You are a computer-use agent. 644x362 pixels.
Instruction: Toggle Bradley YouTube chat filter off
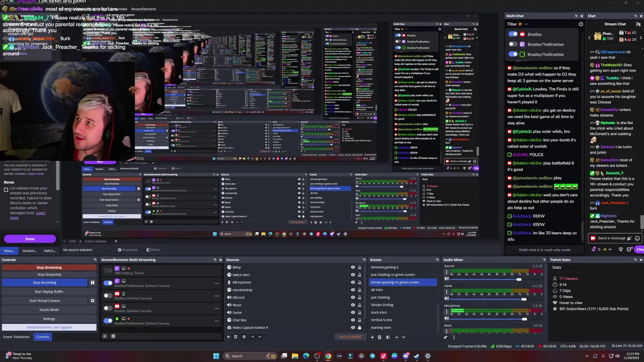click(x=513, y=34)
